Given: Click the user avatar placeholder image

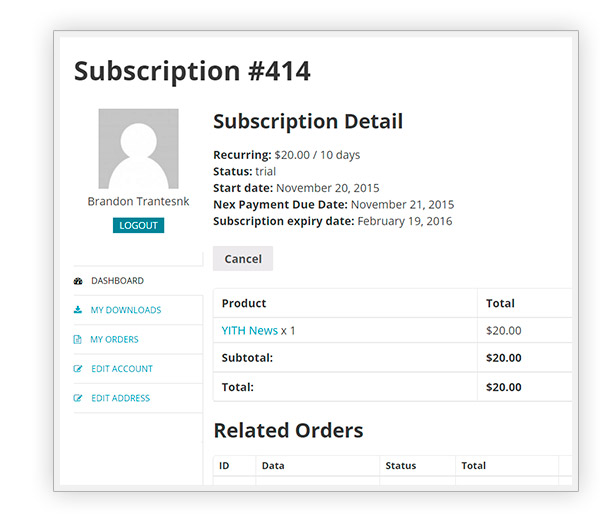Looking at the screenshot, I should tap(139, 148).
